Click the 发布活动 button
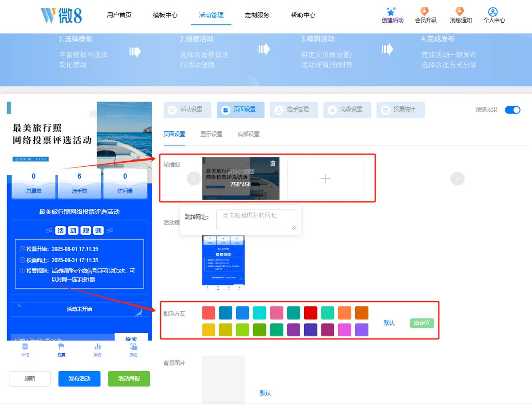The image size is (532, 405). click(79, 379)
